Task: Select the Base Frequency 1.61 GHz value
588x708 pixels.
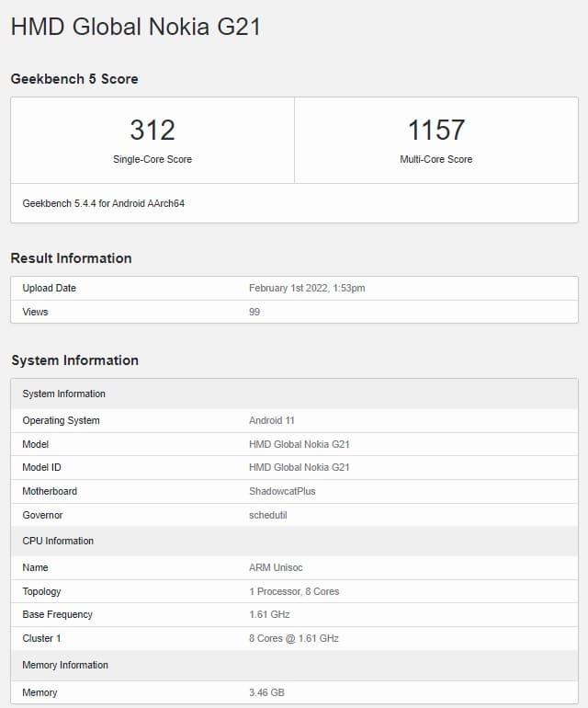Action: (x=269, y=614)
